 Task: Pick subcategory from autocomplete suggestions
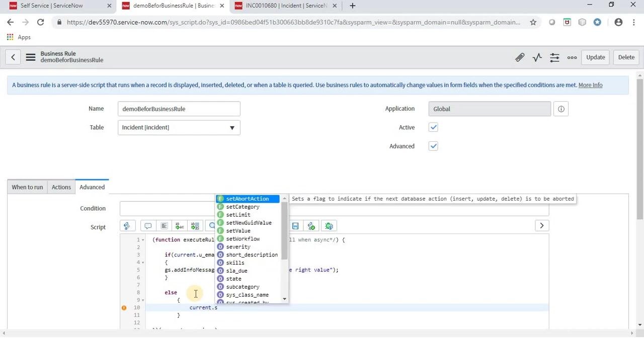pyautogui.click(x=248, y=287)
